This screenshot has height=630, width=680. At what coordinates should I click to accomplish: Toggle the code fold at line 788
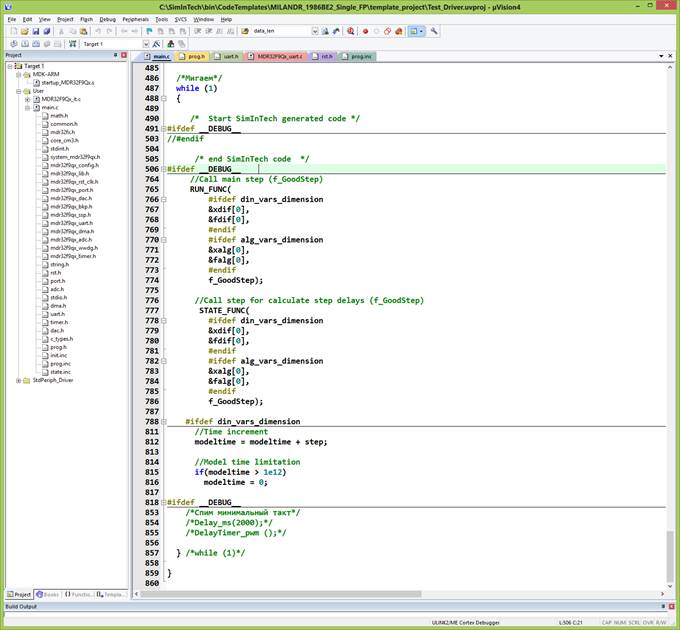click(164, 422)
